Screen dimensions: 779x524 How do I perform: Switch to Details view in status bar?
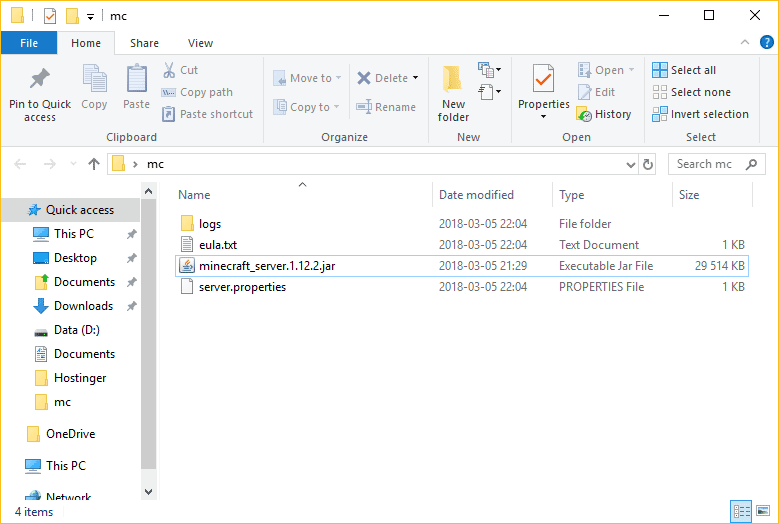tap(741, 511)
